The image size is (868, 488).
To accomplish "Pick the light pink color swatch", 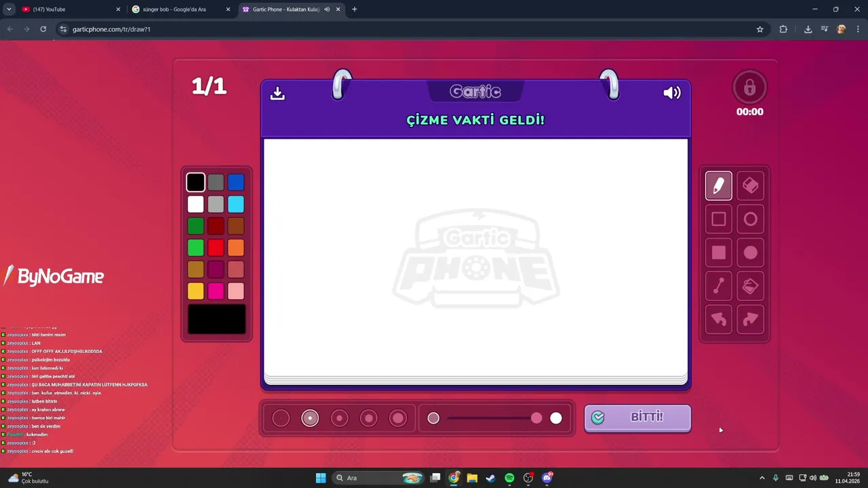I will (236, 291).
